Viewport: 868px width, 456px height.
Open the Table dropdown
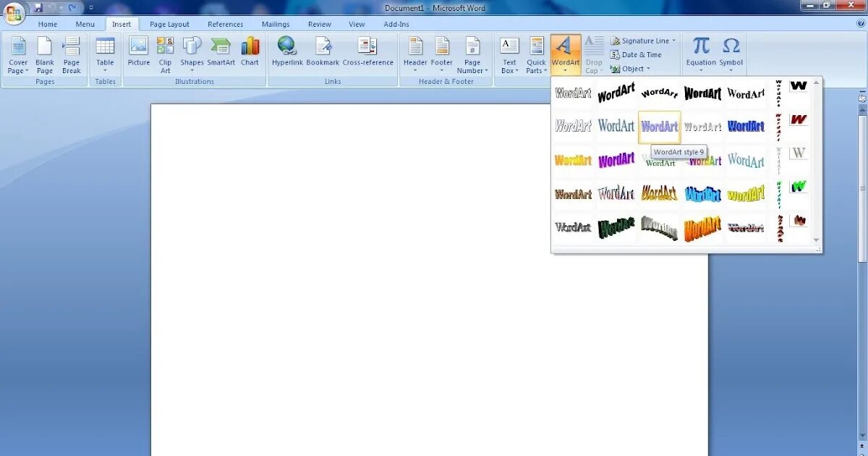pyautogui.click(x=105, y=55)
